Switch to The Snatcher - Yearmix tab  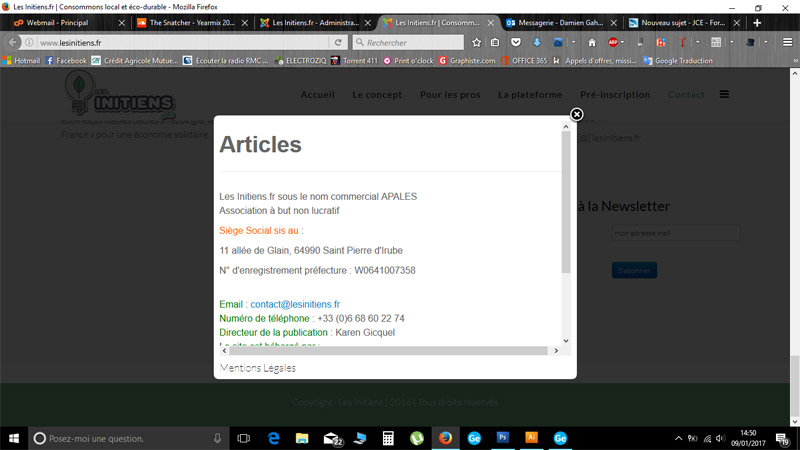192,23
